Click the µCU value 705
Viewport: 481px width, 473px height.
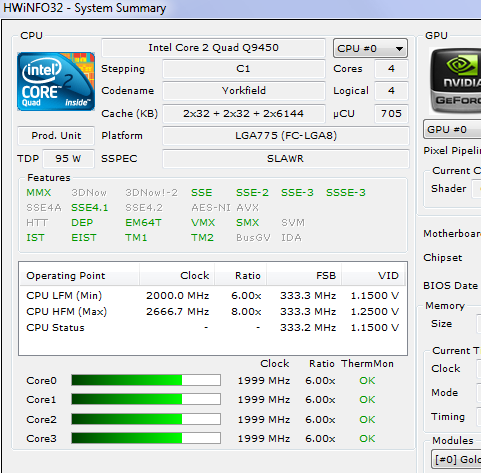tap(391, 114)
